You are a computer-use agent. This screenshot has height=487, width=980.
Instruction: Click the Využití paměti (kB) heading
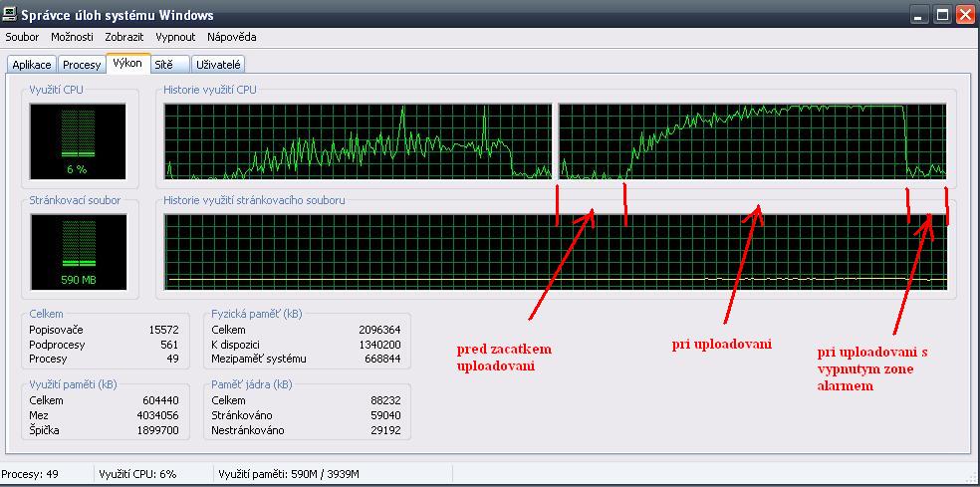click(73, 385)
